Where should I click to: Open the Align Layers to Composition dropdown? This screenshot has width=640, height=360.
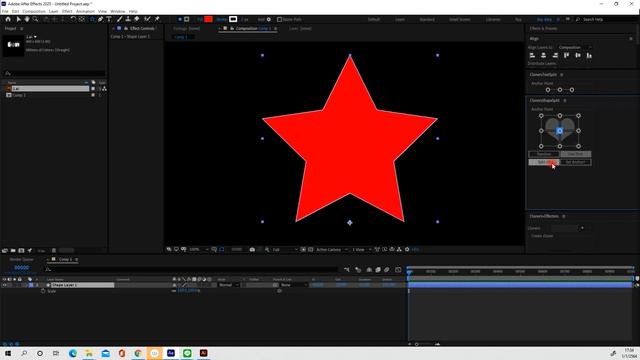pyautogui.click(x=575, y=47)
